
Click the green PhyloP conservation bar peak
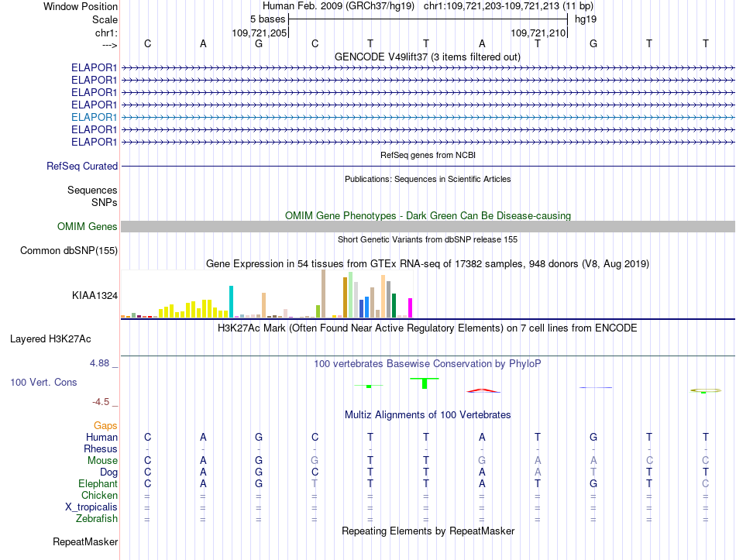pos(425,383)
